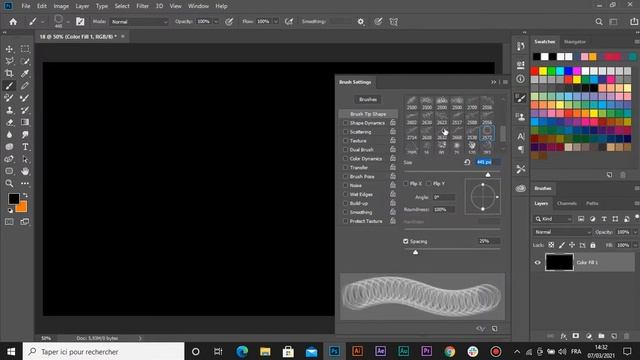
Task: Click the Windows search box
Action: tap(104, 351)
